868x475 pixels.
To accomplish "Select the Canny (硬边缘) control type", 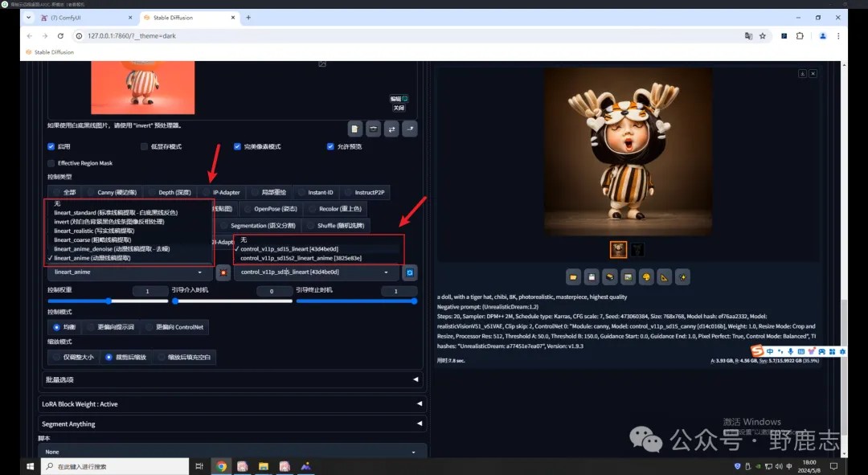I will (x=112, y=193).
